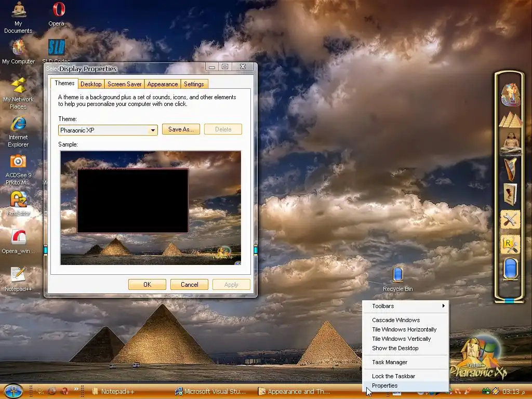The width and height of the screenshot is (532, 399).
Task: Expand the quick launch overflow chevron
Action: click(x=76, y=389)
